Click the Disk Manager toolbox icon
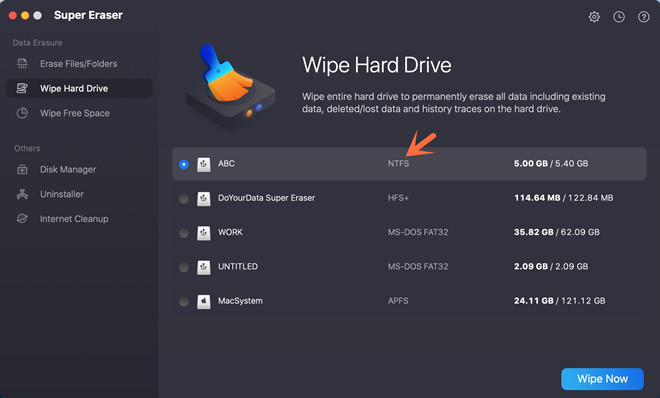This screenshot has width=660, height=398. [x=22, y=170]
